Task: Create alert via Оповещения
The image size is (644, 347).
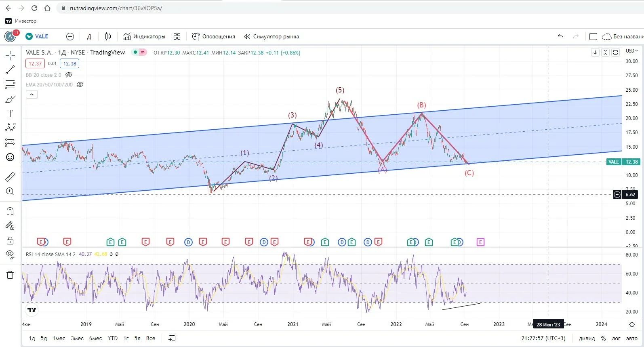Action: tap(213, 36)
